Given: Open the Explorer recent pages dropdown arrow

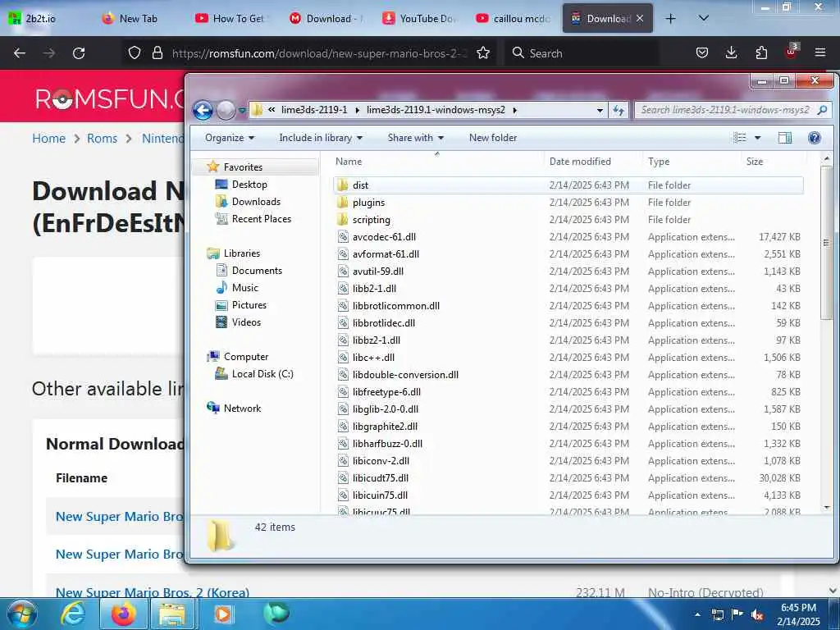Looking at the screenshot, I should pos(242,111).
